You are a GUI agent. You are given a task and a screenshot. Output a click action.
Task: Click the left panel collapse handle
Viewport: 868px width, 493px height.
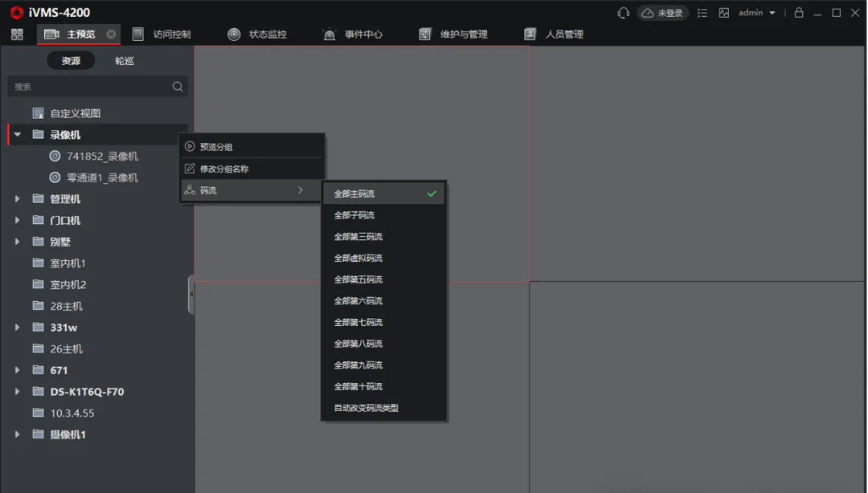click(x=191, y=295)
